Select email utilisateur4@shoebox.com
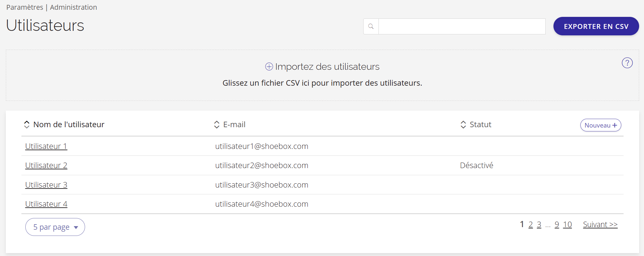This screenshot has height=256, width=644. click(x=262, y=204)
